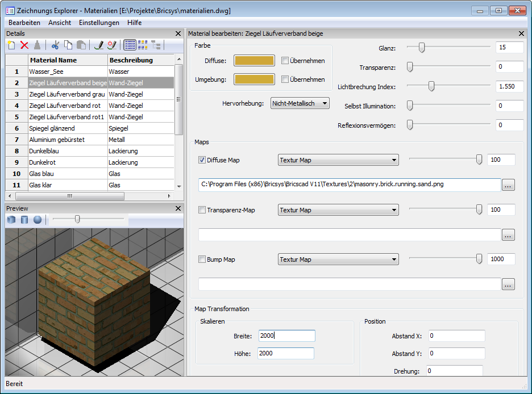
Task: Copy selection using the copy icon
Action: (68, 45)
